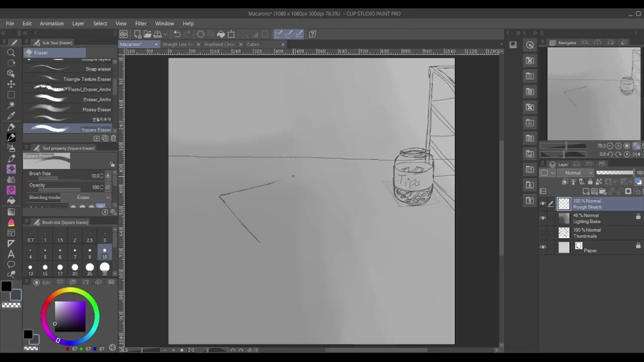Zoom in button in Navigator panel
The height and width of the screenshot is (362, 644).
point(618,146)
